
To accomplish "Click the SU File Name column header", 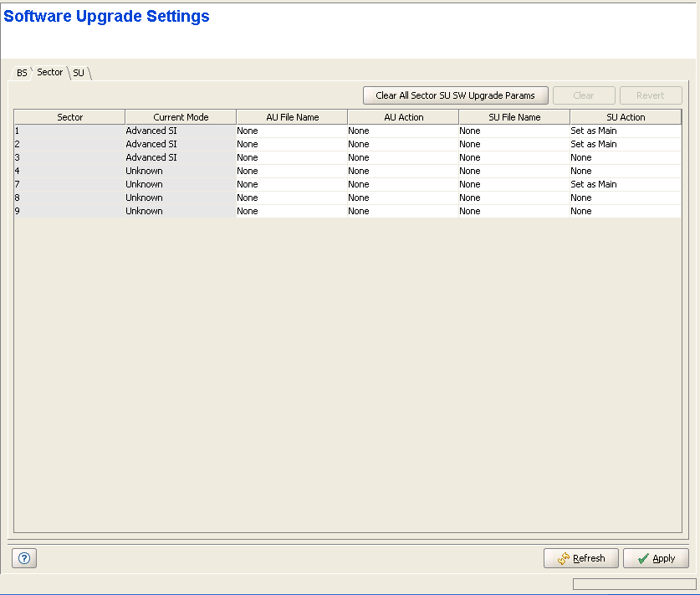I will pos(514,117).
